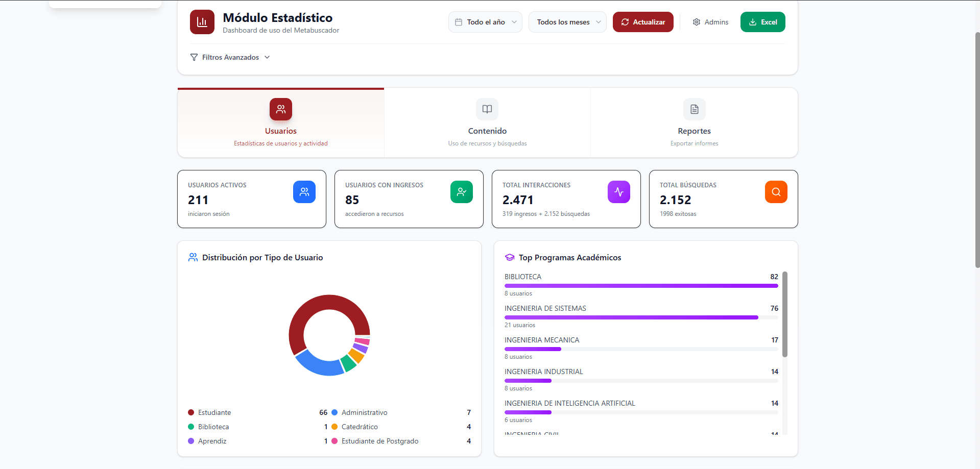Image resolution: width=980 pixels, height=469 pixels.
Task: Toggle the Estudiante legend color dot
Action: 191,412
